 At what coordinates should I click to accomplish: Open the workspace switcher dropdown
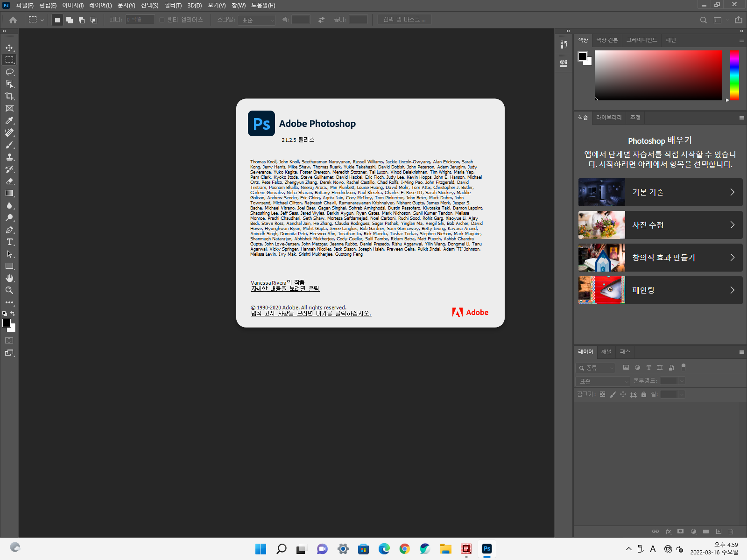(720, 20)
